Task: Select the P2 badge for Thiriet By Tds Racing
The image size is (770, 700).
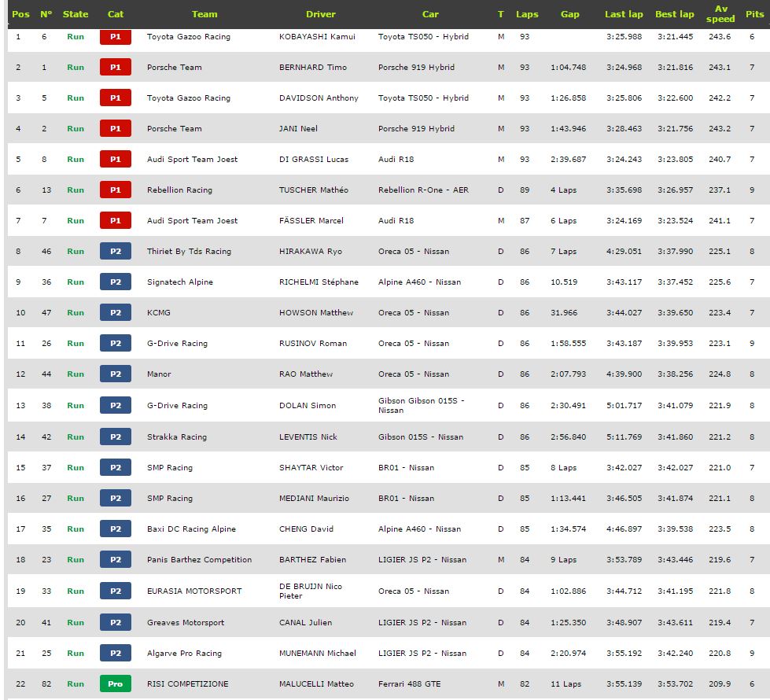Action: [116, 251]
